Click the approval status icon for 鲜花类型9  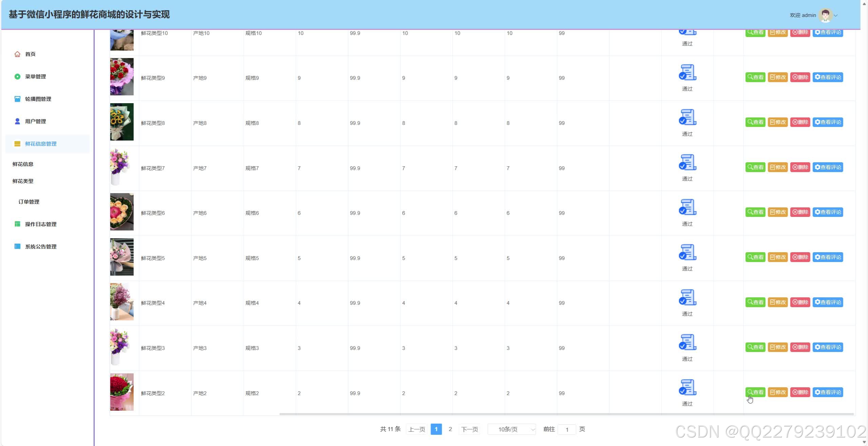(x=687, y=72)
